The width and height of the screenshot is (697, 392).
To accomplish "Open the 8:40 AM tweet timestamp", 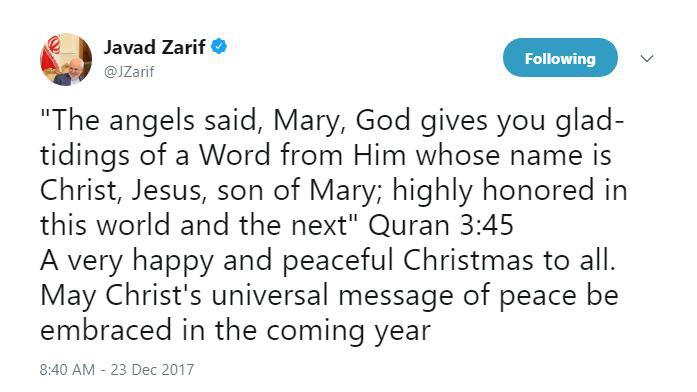I will pos(67,370).
